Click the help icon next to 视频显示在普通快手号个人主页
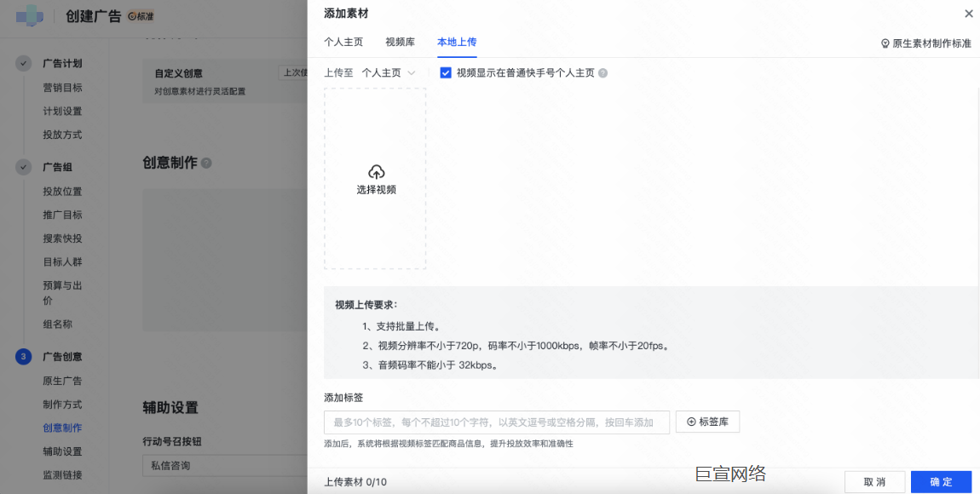The image size is (980, 494). (x=602, y=73)
